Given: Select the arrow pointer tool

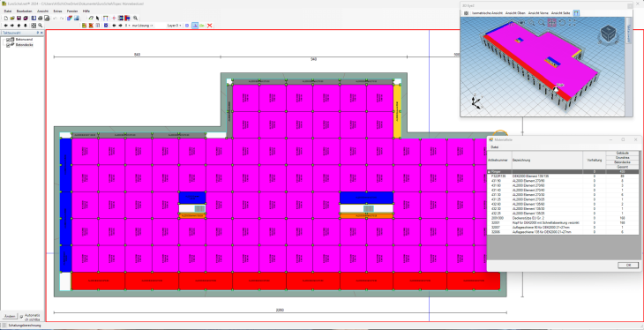Looking at the screenshot, I should tap(98, 18).
